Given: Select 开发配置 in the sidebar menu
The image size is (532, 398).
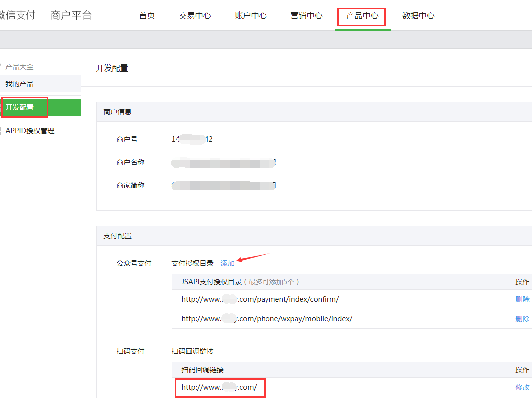Looking at the screenshot, I should pos(20,107).
